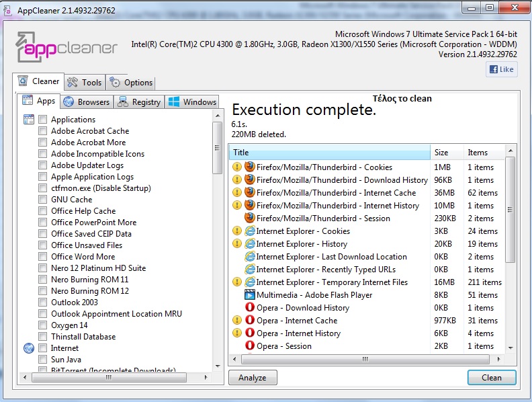Click apps list scroll-down arrow
Screen dimensions: 532x402
tap(218, 366)
